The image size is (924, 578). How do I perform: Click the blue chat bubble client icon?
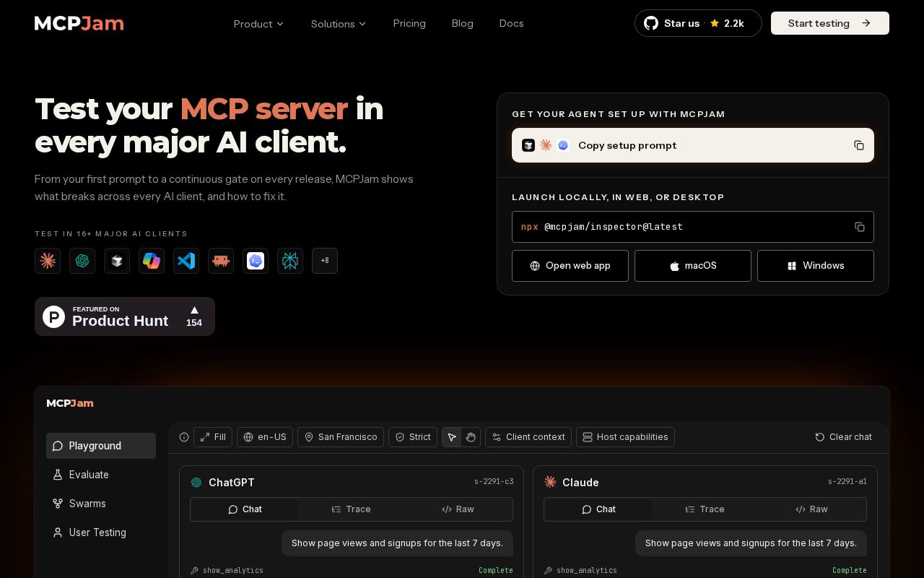coord(256,261)
